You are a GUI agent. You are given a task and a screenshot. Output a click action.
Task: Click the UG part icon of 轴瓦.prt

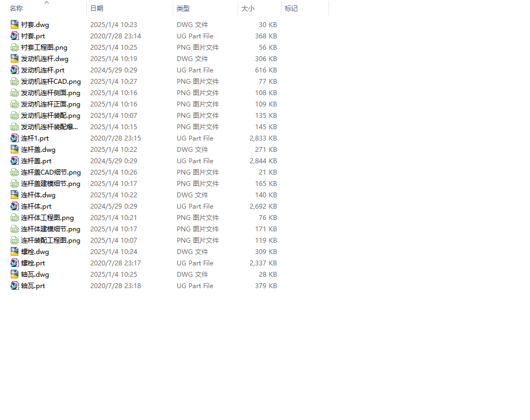coord(14,286)
